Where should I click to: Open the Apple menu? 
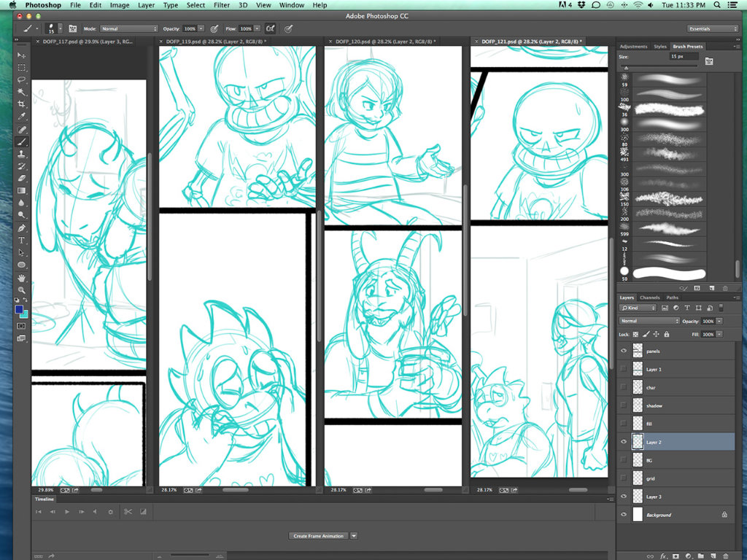coord(13,5)
